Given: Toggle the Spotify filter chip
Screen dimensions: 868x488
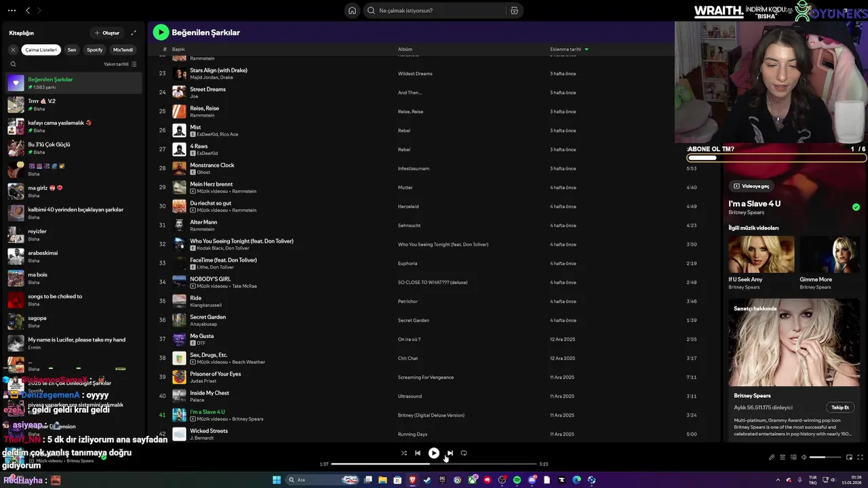Looking at the screenshot, I should click(x=95, y=49).
